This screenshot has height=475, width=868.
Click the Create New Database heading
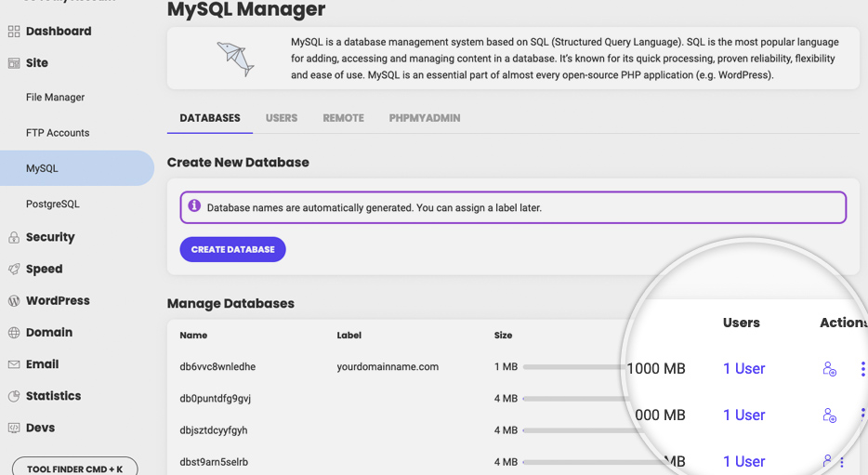click(238, 163)
